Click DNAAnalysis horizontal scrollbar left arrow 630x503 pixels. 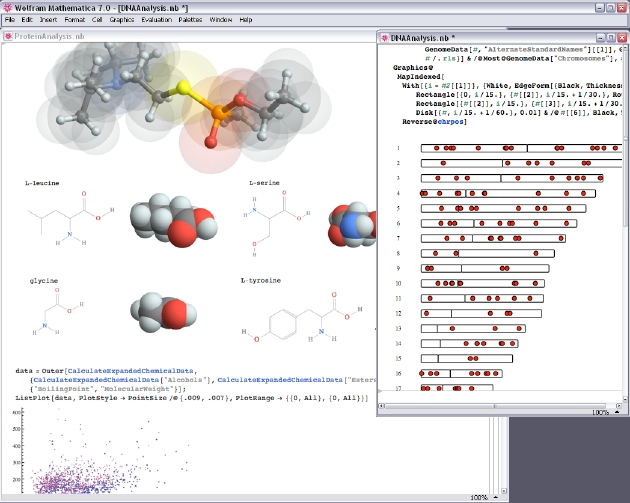coord(382,406)
